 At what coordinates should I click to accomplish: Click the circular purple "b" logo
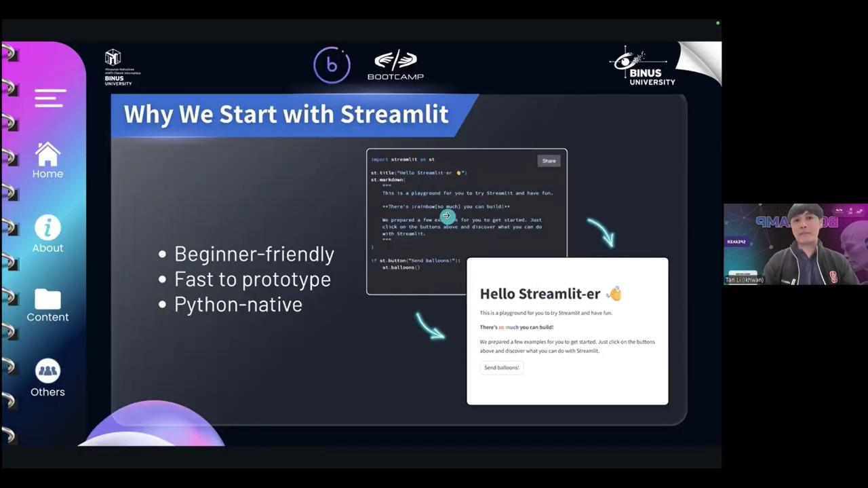point(332,66)
